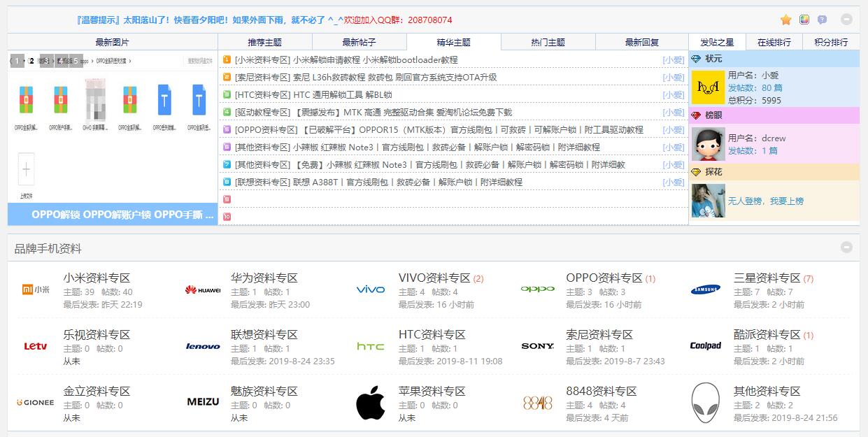
Task: Open 小米 last post link 昨天 22:19
Action: click(122, 305)
